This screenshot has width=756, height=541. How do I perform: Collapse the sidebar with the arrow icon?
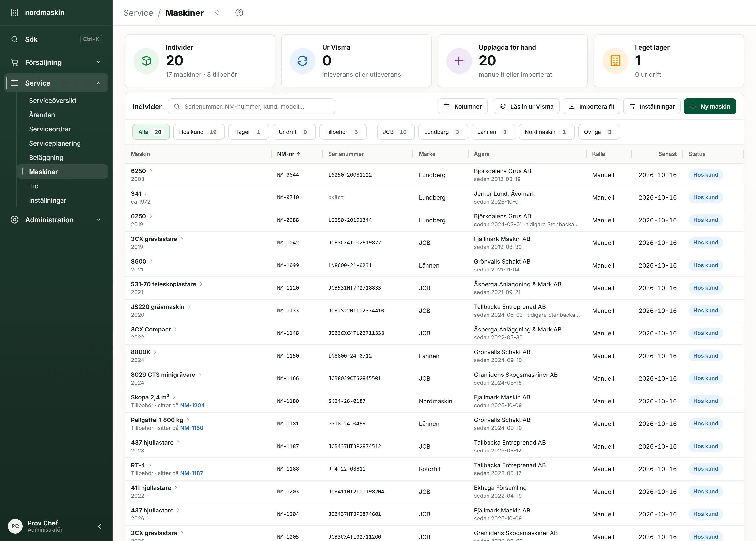(100, 526)
